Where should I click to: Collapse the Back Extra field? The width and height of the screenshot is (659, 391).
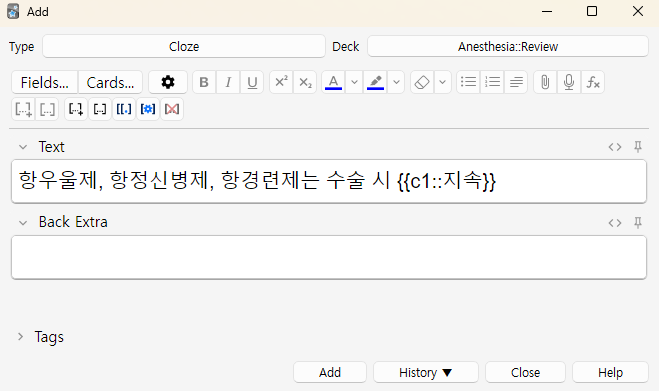pos(23,222)
